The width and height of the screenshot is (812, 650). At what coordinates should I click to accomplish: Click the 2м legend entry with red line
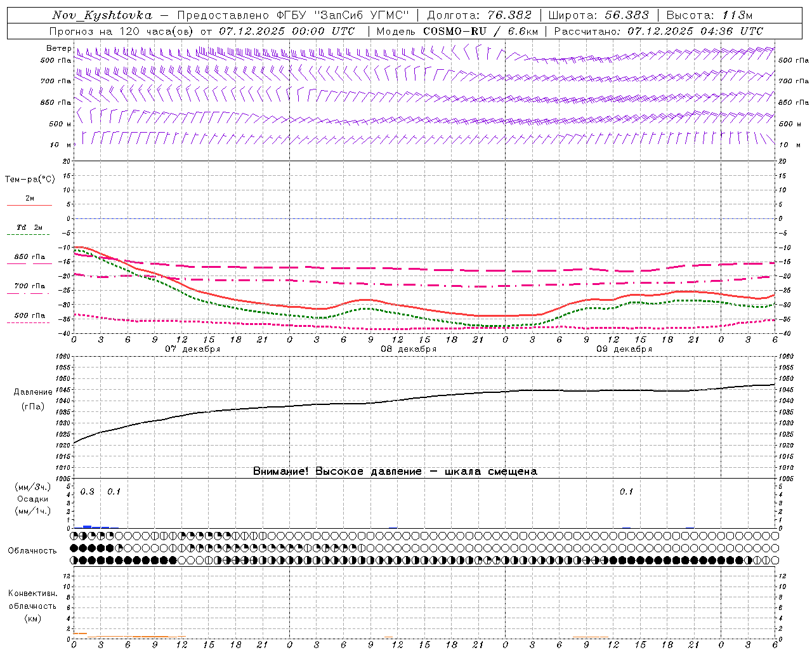pyautogui.click(x=30, y=201)
